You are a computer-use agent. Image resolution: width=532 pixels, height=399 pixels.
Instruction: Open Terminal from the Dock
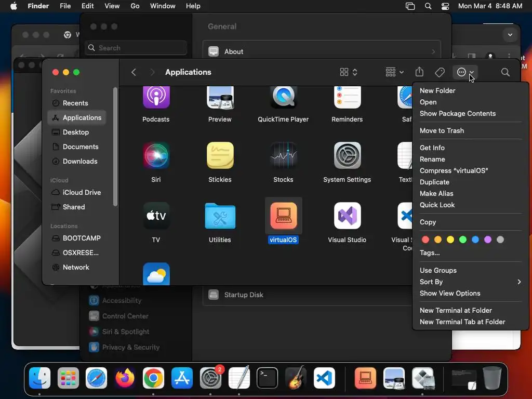[x=267, y=378]
